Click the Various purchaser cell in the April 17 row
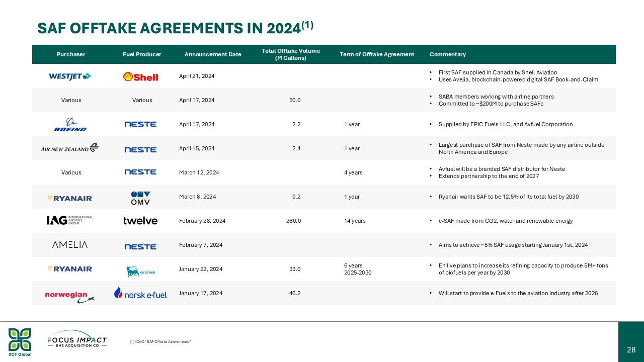The width and height of the screenshot is (644, 362). coord(71,100)
